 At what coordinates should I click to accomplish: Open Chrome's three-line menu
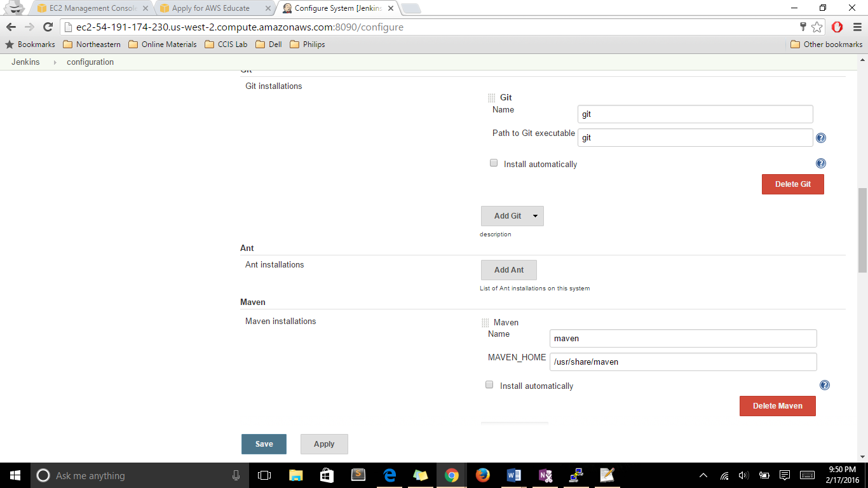857,27
